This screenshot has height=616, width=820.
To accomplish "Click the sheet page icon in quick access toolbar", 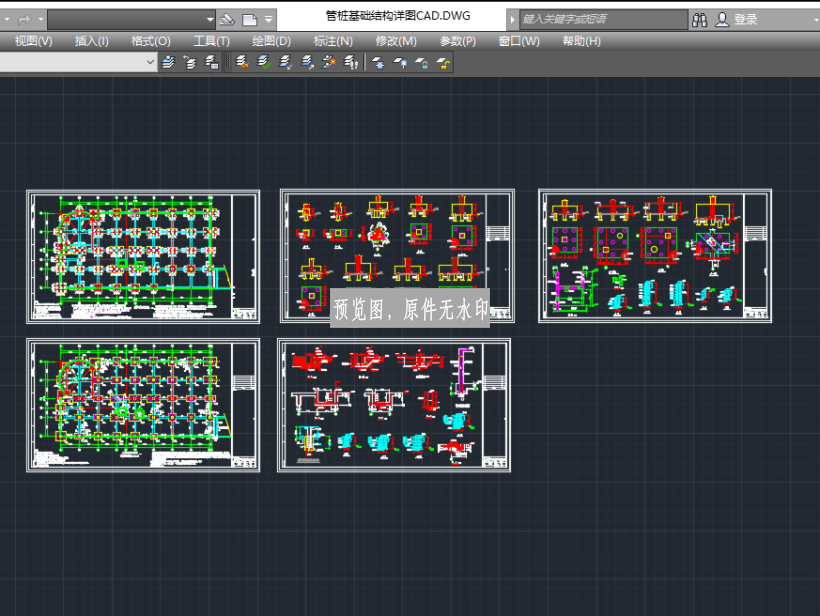I will (250, 20).
